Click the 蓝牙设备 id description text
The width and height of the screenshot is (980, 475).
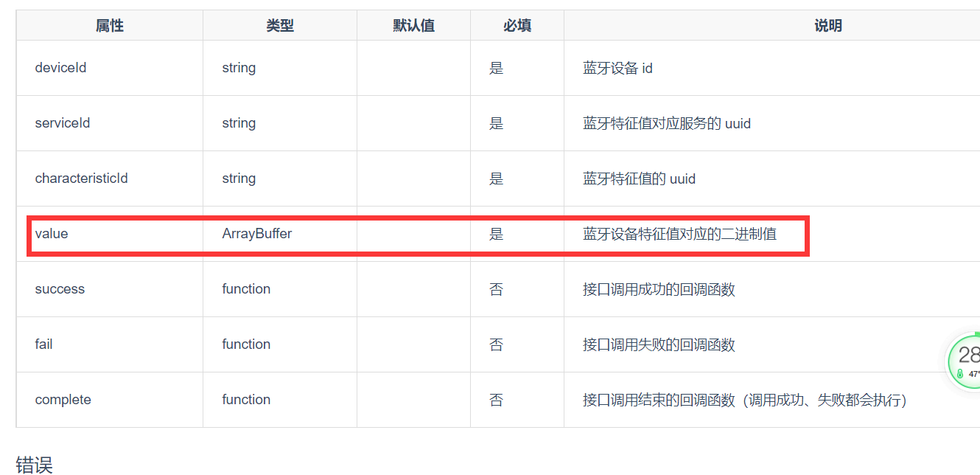click(617, 68)
